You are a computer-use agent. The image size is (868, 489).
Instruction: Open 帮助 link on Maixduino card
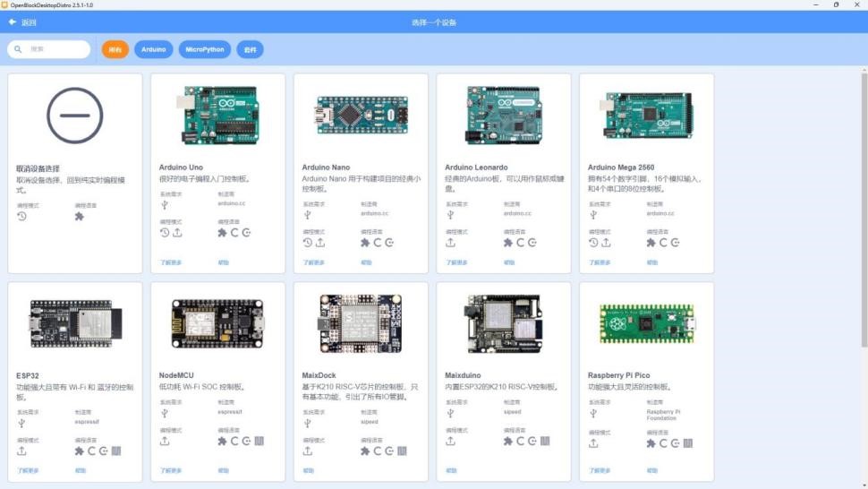point(451,471)
